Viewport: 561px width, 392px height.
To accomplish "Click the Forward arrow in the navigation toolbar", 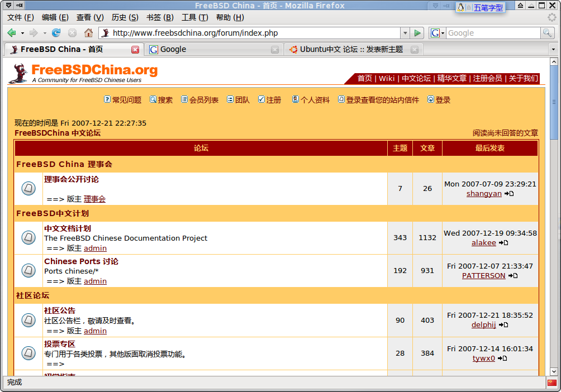I will point(34,33).
